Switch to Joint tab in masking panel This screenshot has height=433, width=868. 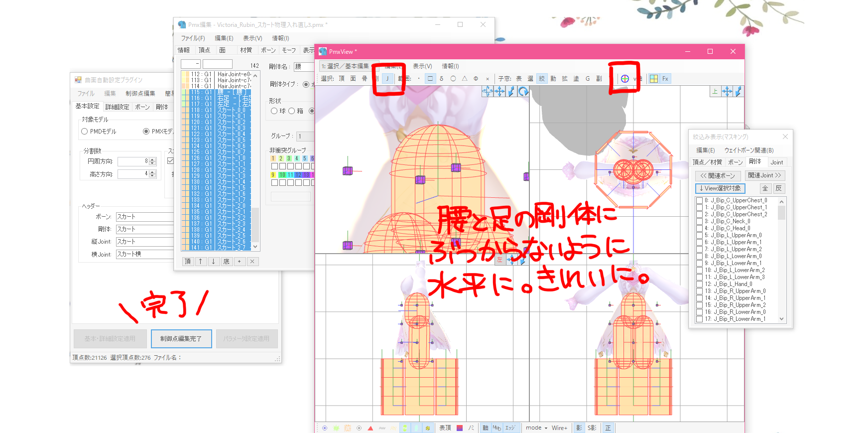tap(776, 162)
